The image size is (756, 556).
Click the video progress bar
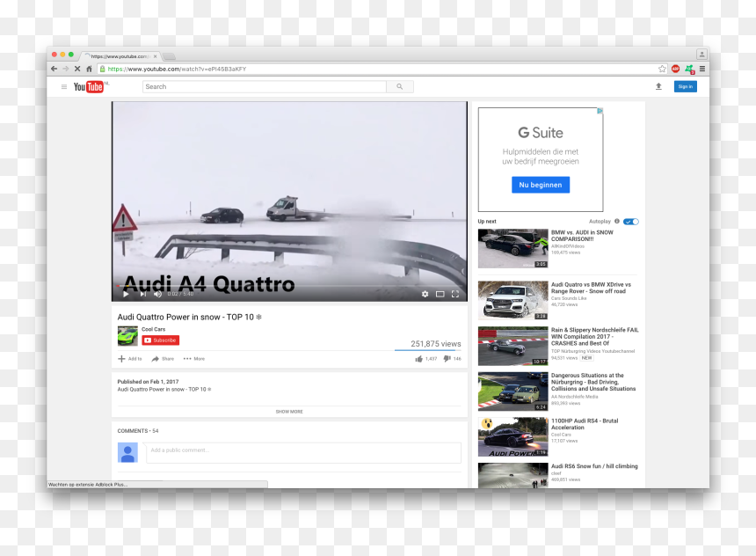coord(289,286)
